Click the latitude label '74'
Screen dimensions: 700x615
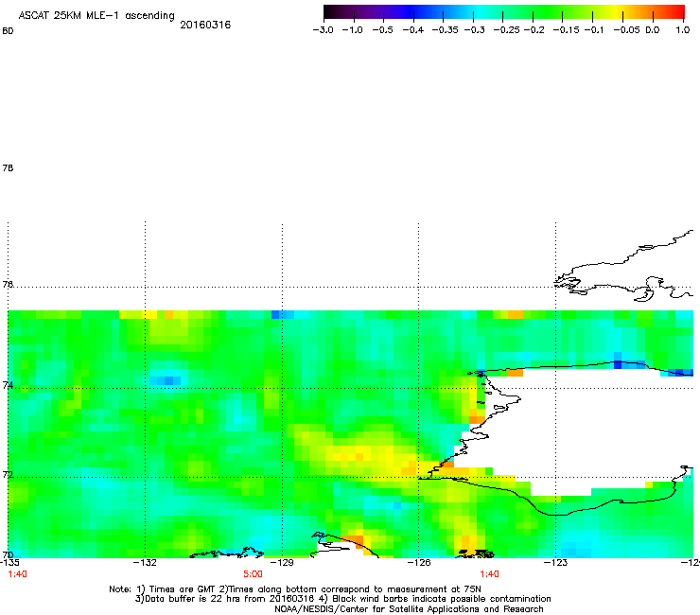tap(8, 385)
